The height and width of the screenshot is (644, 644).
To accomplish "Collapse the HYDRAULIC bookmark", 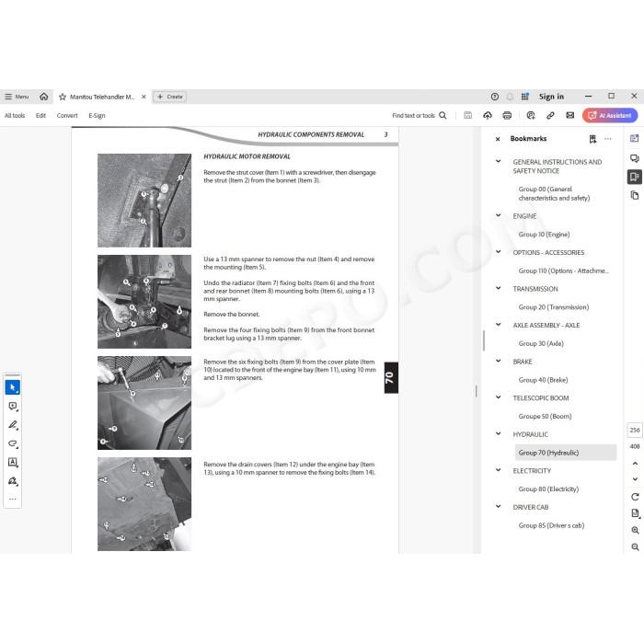I will (x=499, y=433).
